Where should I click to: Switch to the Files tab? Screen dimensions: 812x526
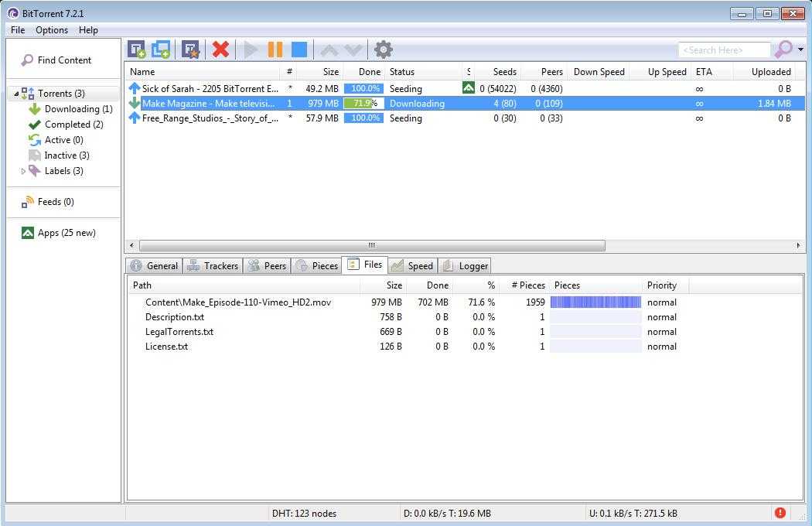pos(365,265)
